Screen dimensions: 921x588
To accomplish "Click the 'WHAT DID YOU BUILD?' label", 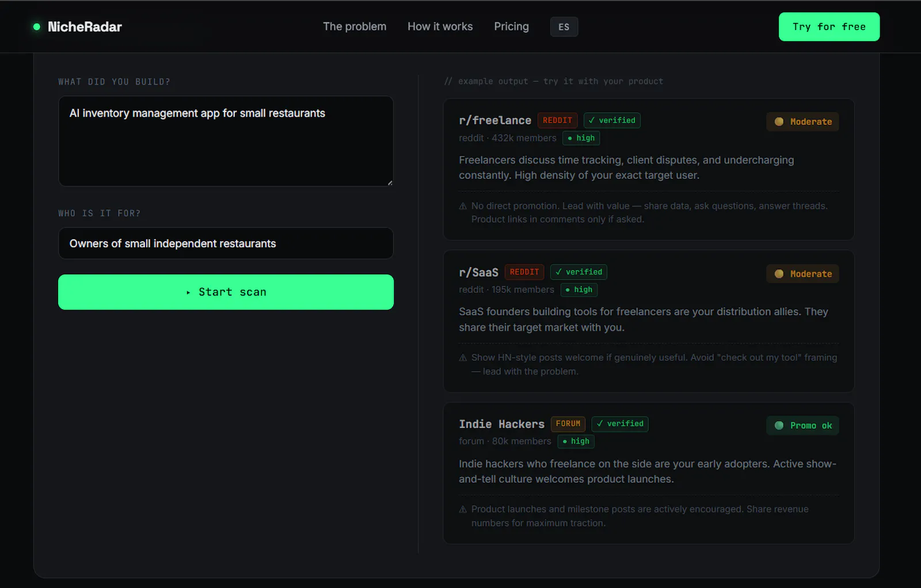I will point(114,82).
